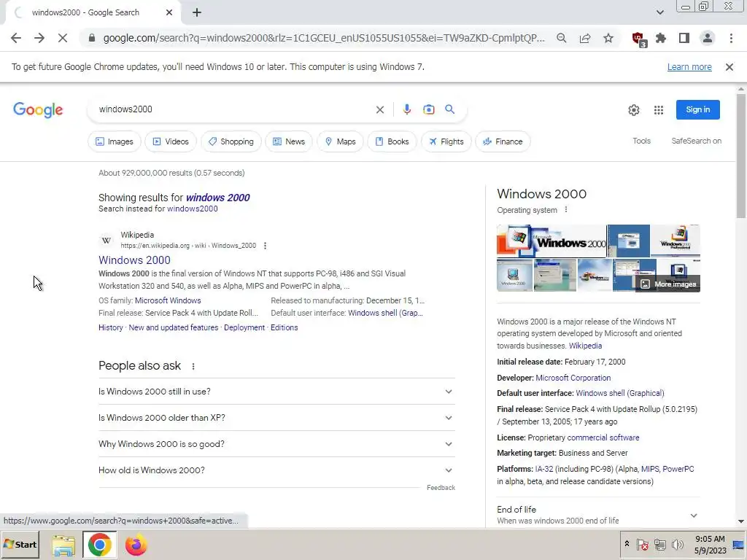The width and height of the screenshot is (747, 560).
Task: Open the Microsoft Windows OS family link
Action: [x=168, y=300]
